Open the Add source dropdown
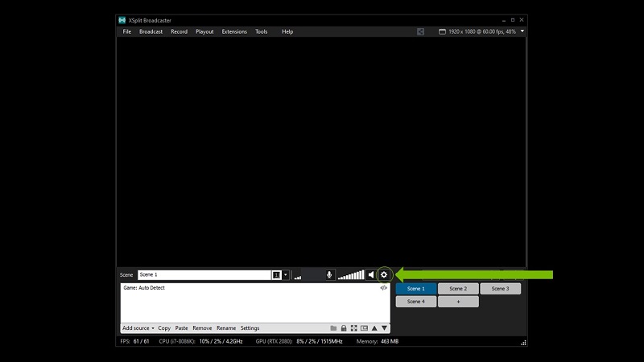 (138, 328)
